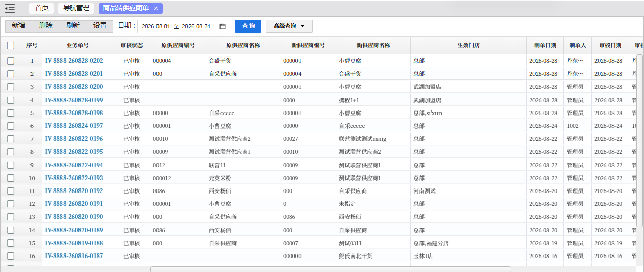Switch to the 首页 tab

tap(42, 8)
